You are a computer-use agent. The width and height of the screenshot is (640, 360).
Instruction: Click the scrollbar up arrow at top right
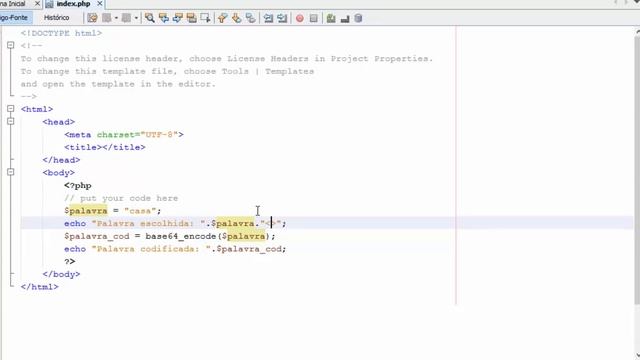click(x=637, y=31)
